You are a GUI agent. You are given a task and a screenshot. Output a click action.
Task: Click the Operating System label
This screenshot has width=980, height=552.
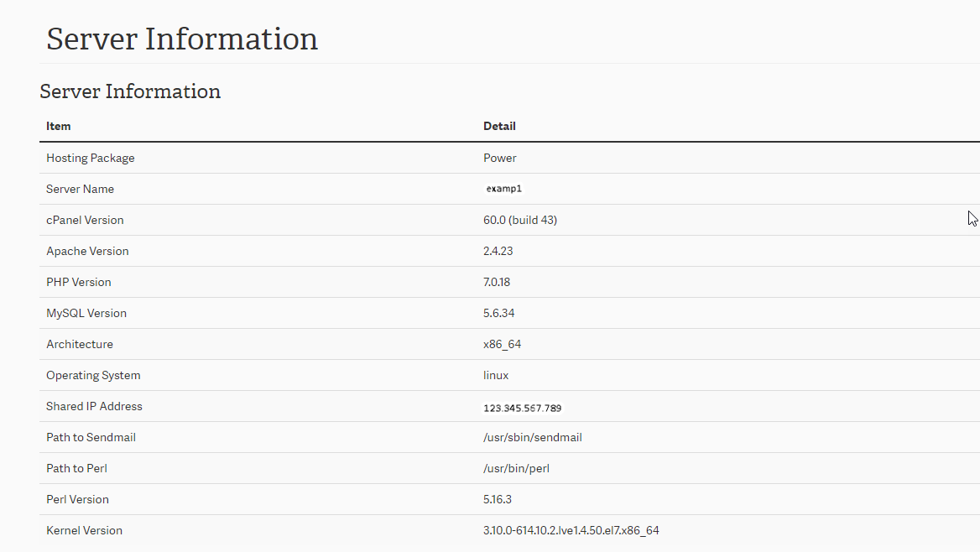93,376
